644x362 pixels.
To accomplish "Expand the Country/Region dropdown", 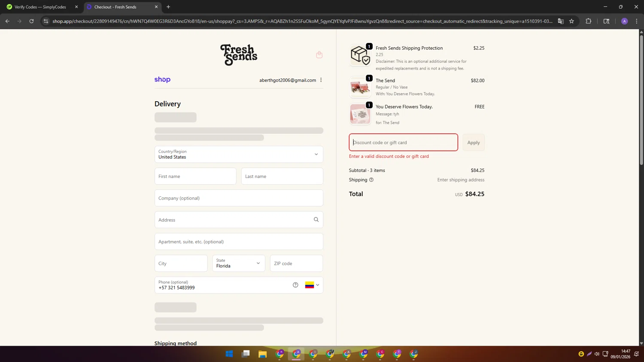I will [239, 154].
